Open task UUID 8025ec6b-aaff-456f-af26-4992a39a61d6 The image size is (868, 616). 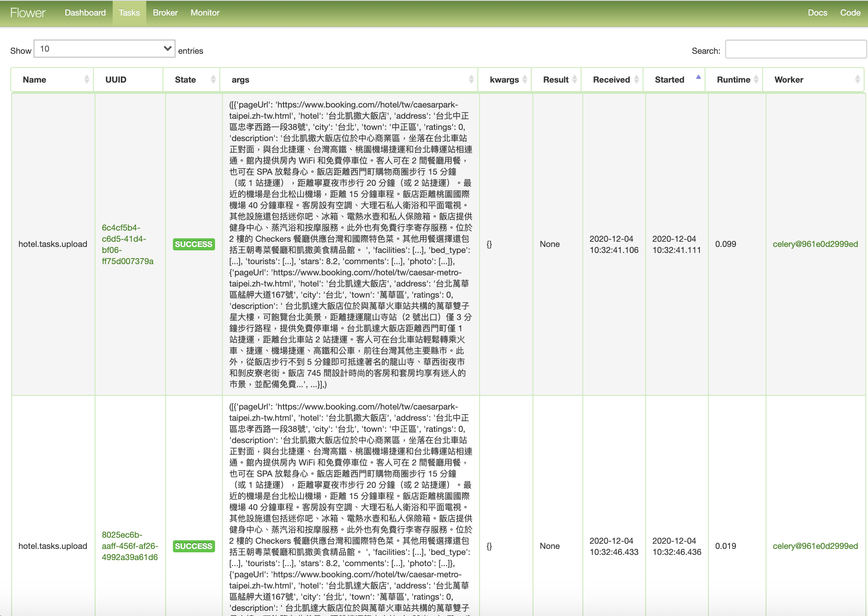pos(130,546)
